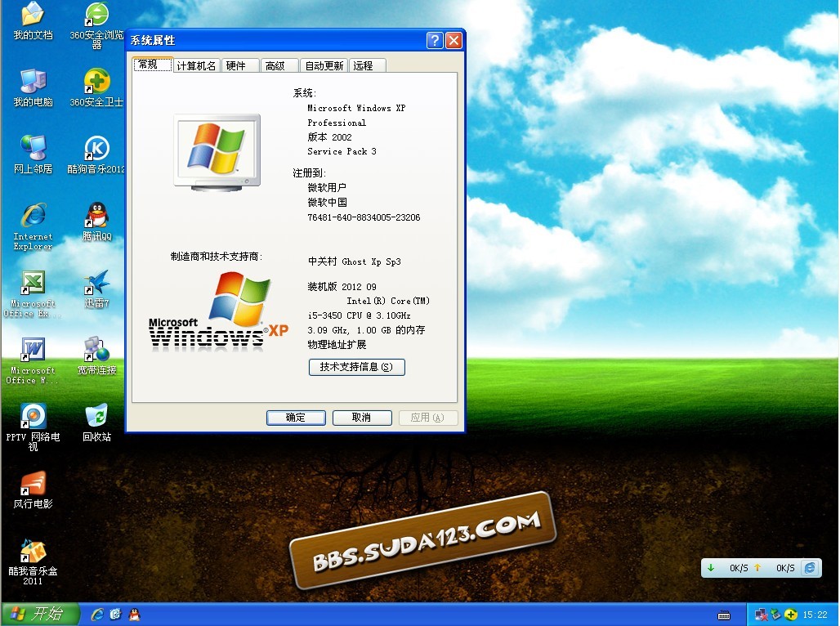The height and width of the screenshot is (626, 840).
Task: Click the upload speed 0K/S readout
Action: click(785, 568)
